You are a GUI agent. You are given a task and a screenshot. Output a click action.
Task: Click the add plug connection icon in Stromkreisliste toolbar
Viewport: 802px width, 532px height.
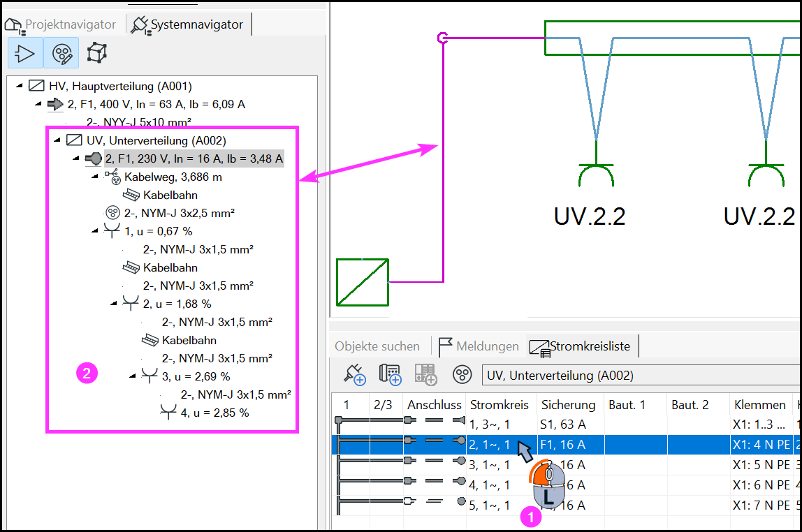pyautogui.click(x=354, y=375)
